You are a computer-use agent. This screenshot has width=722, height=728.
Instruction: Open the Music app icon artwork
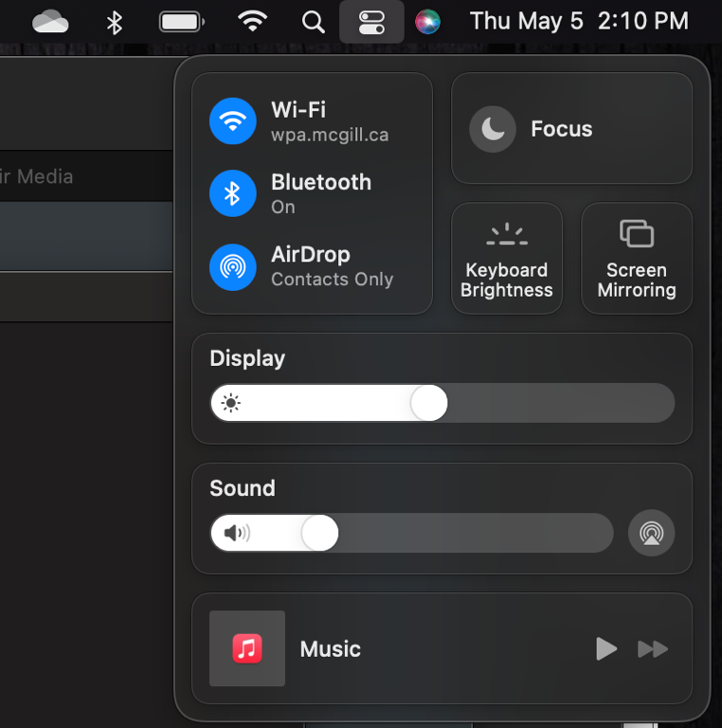coord(247,648)
